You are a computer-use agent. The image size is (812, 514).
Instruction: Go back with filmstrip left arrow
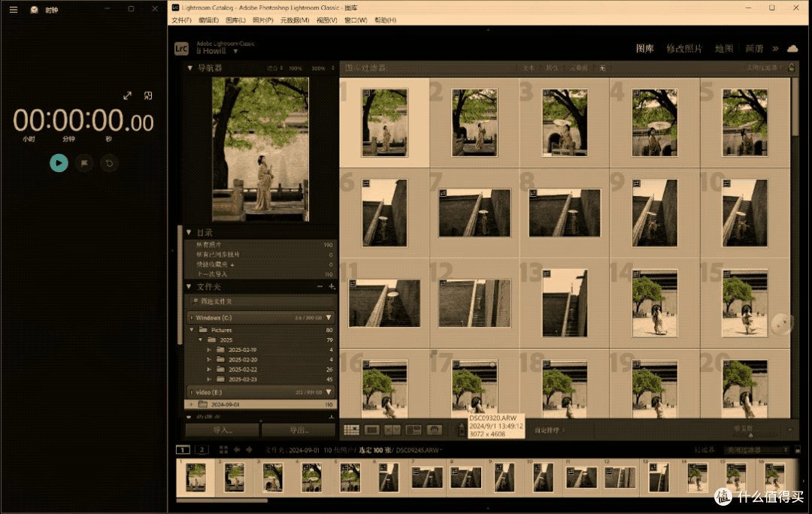237,450
